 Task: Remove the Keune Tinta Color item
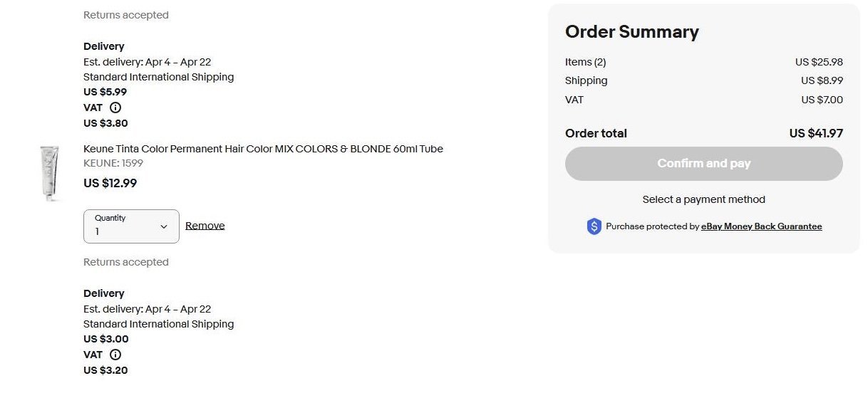click(205, 226)
